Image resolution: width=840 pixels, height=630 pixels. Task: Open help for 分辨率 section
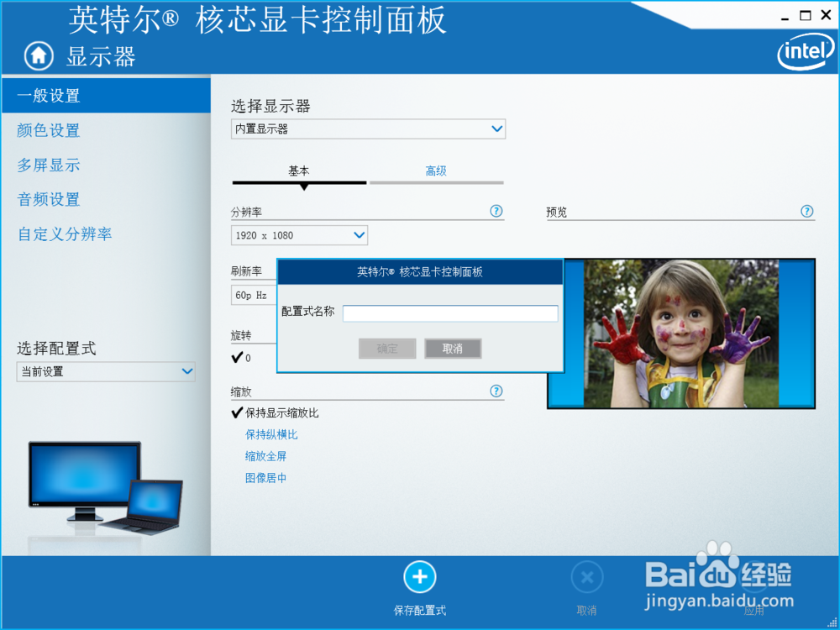tap(496, 211)
